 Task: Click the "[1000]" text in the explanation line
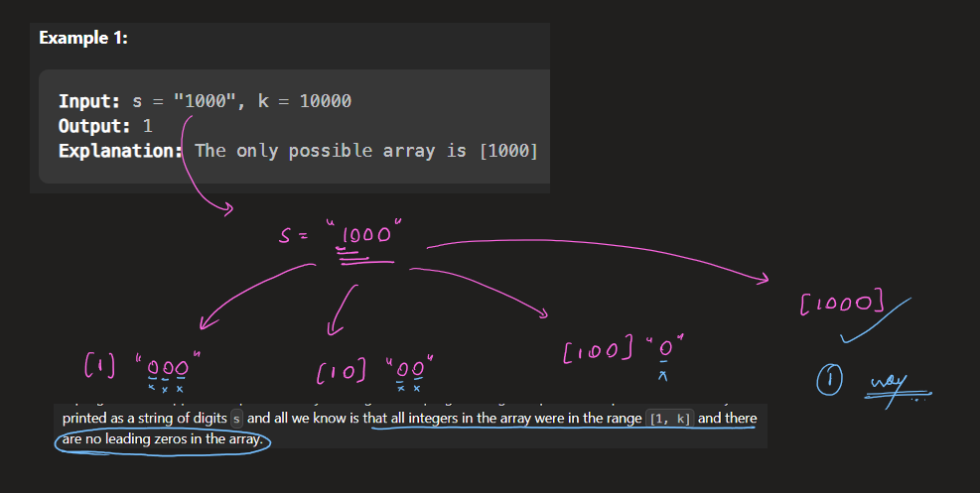click(507, 151)
